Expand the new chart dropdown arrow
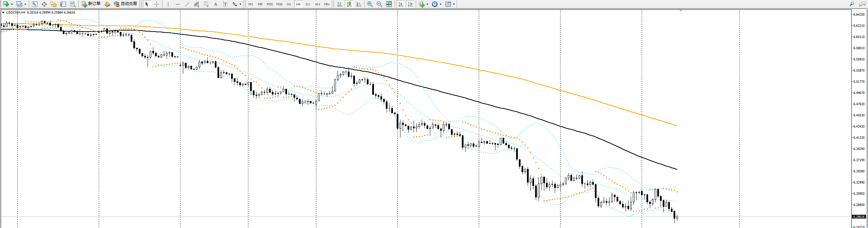Image resolution: width=868 pixels, height=228 pixels. pos(12,4)
